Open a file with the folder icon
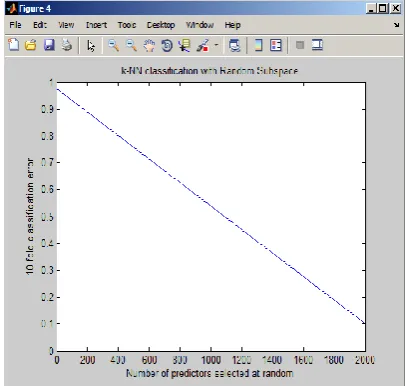This screenshot has height=386, width=405. coord(31,45)
